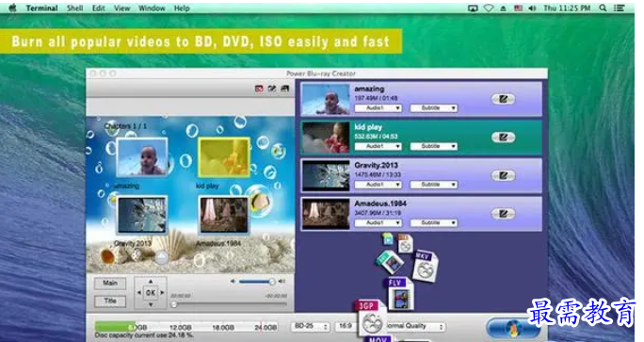The width and height of the screenshot is (644, 342).
Task: Click the low-volume speaker icon
Action: pos(233,281)
